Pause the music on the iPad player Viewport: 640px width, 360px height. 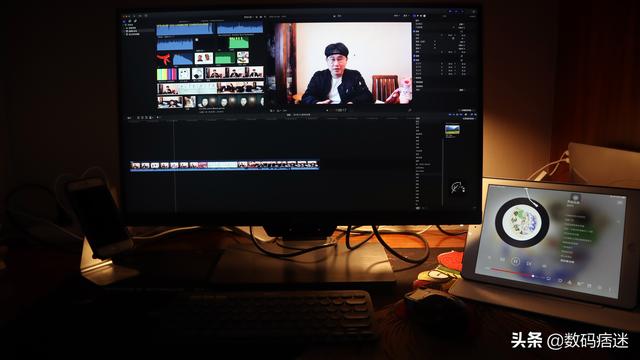[x=516, y=261]
